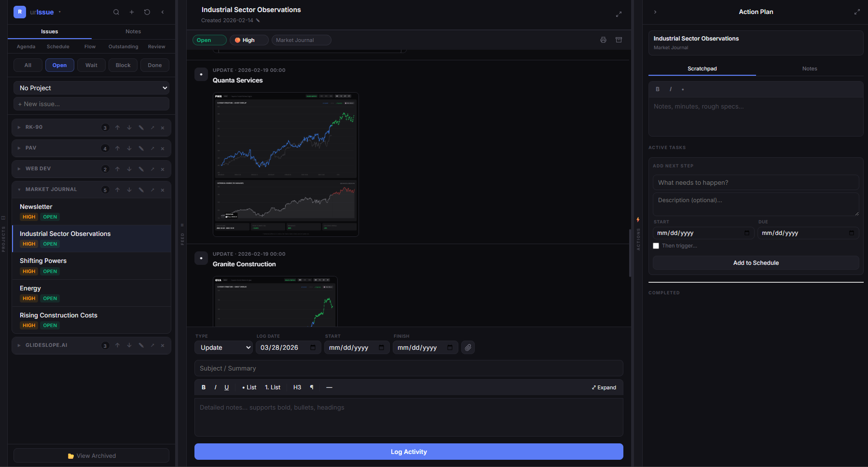Open the Agenda view
Screen dimensions: 868x467
[26, 47]
